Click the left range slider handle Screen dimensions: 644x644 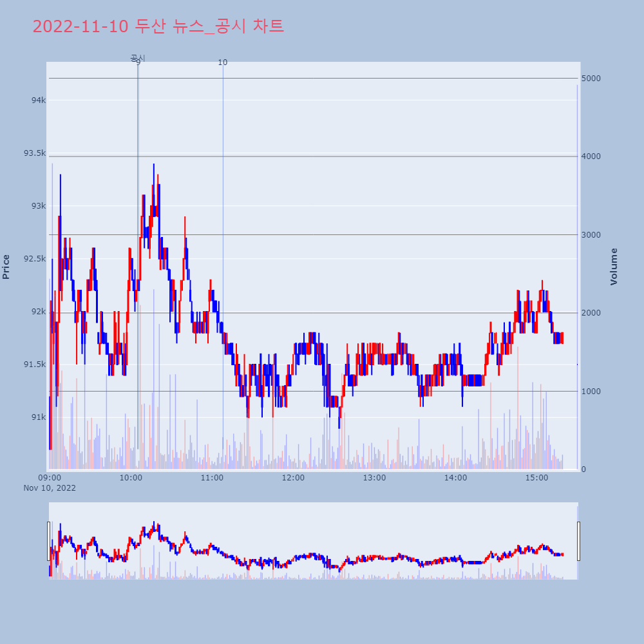[48, 541]
